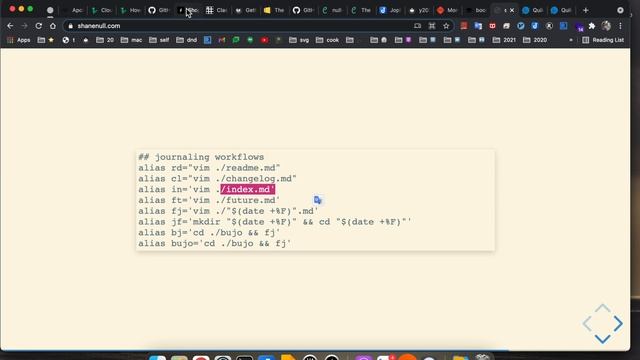Image resolution: width=640 pixels, height=360 pixels.
Task: Click the alias rd readme.md line
Action: [209, 168]
